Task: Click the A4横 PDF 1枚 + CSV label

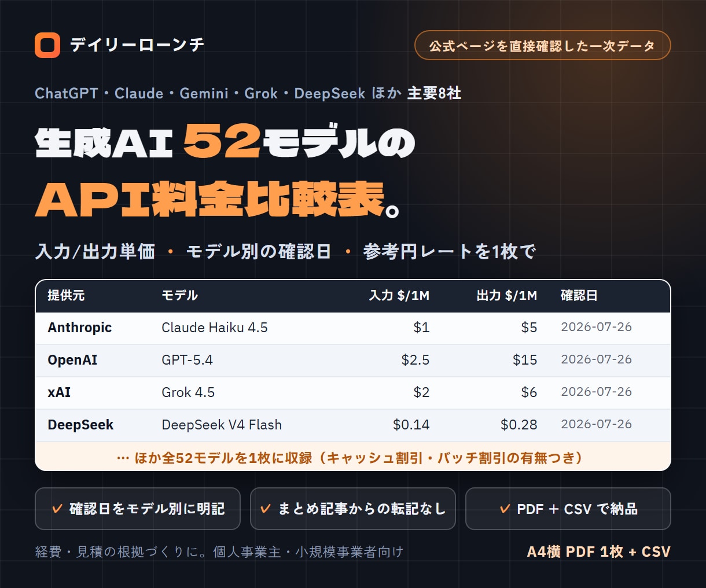Action: coord(599,552)
